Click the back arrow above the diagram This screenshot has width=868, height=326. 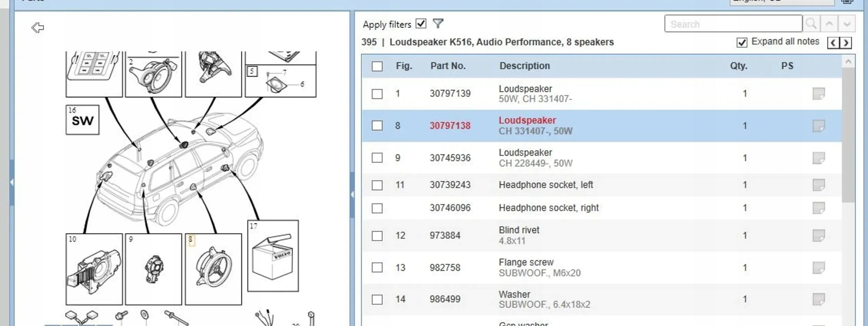(x=37, y=27)
